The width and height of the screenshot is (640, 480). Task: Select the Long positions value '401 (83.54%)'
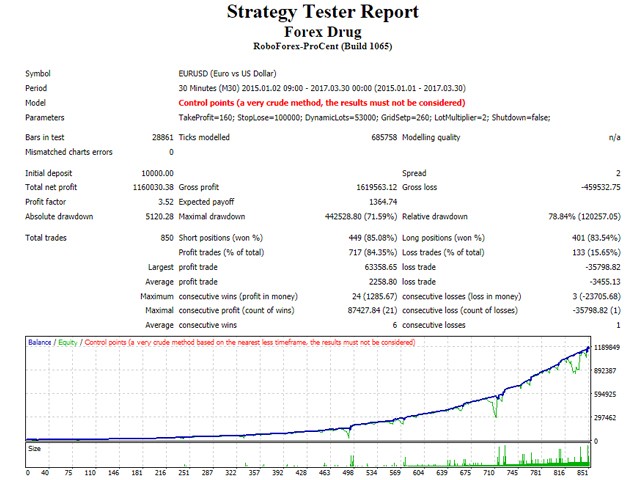coord(596,238)
